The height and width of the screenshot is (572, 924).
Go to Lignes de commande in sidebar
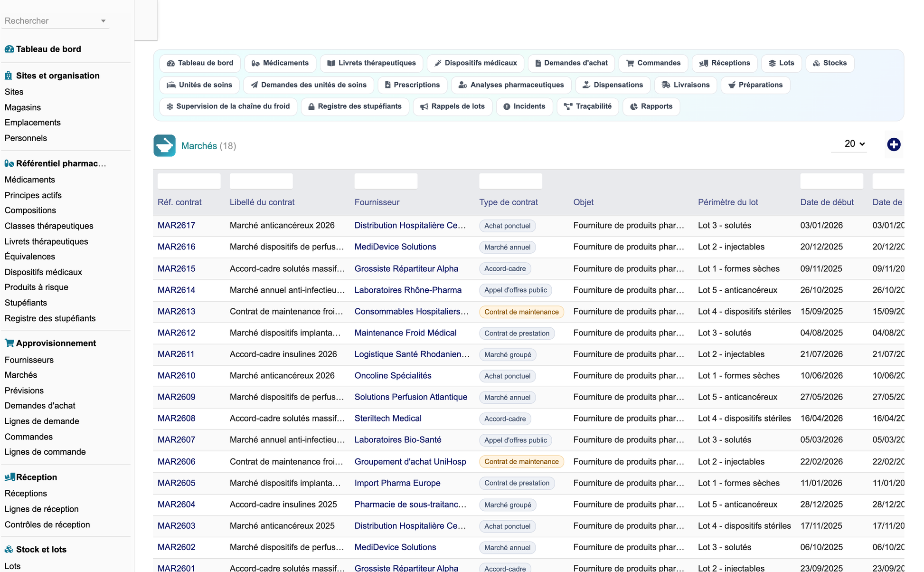[x=45, y=452]
